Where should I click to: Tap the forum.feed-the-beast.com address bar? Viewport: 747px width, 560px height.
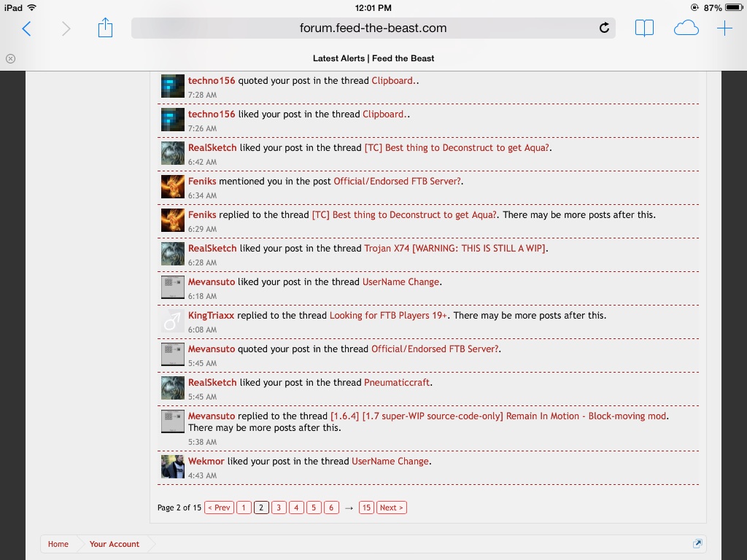coord(373,28)
